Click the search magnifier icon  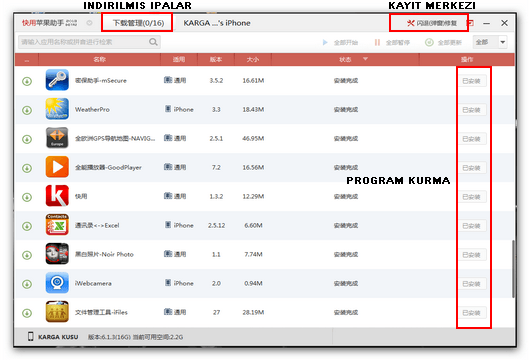[153, 42]
